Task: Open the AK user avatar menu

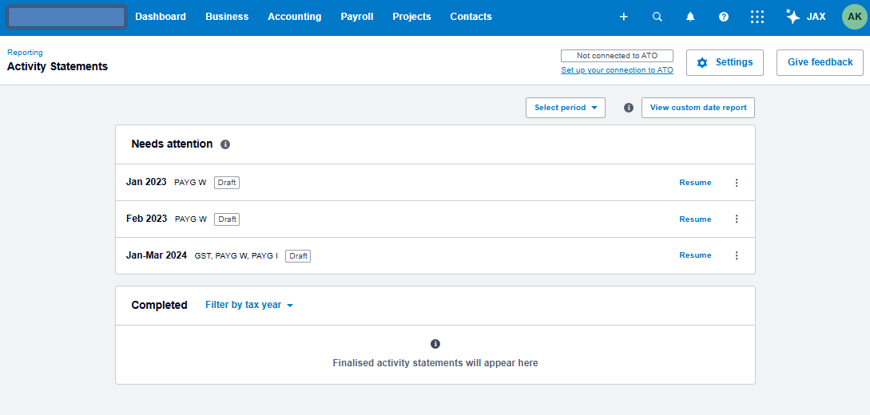Action: [x=854, y=17]
